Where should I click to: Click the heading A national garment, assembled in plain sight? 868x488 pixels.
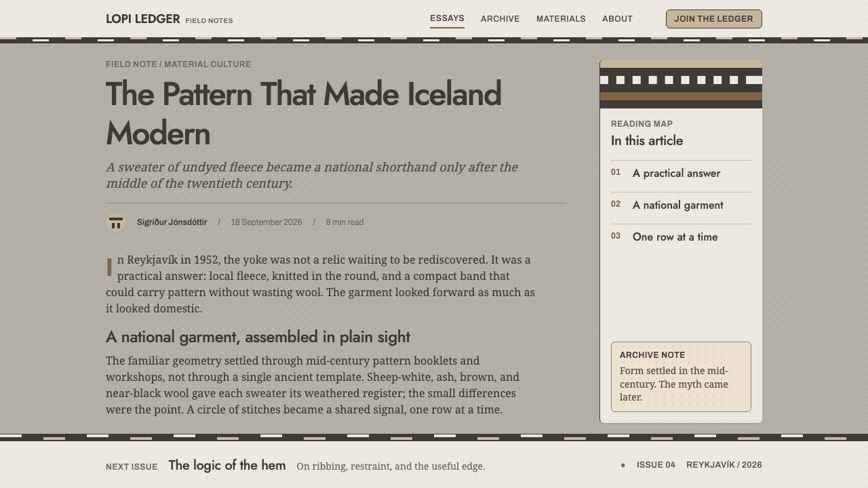(258, 337)
